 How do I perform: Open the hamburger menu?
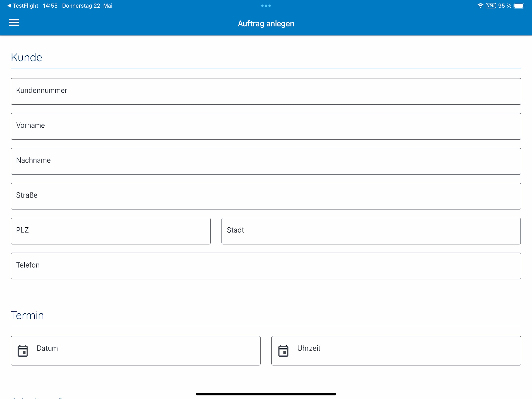14,22
